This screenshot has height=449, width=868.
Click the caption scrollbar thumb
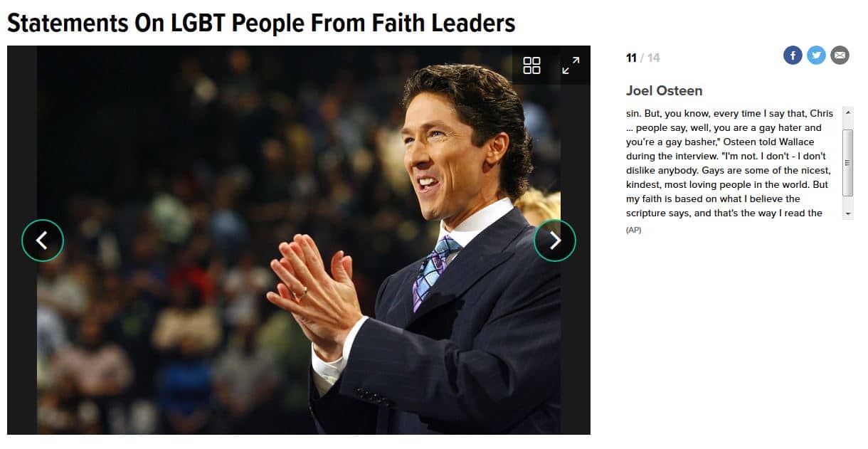pos(847,163)
